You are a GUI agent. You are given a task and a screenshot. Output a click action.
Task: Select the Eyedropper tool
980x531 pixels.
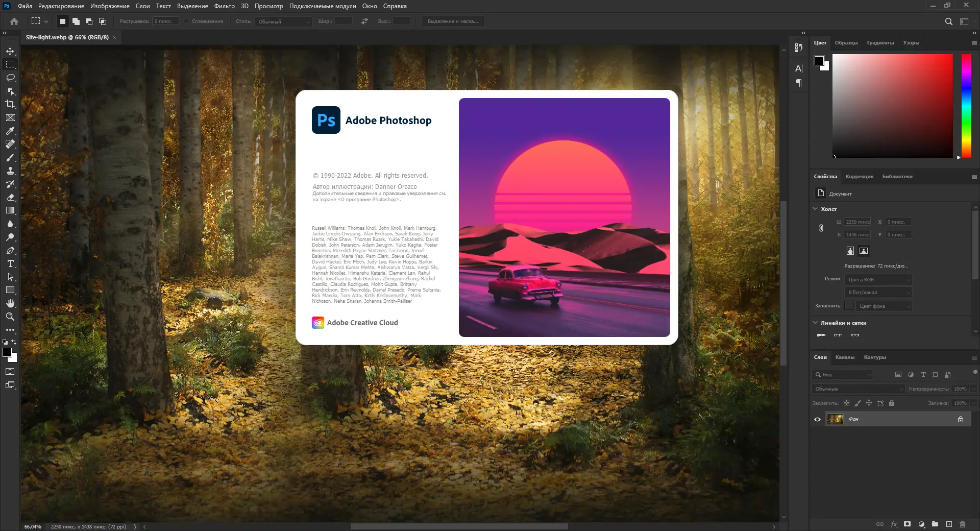click(10, 131)
